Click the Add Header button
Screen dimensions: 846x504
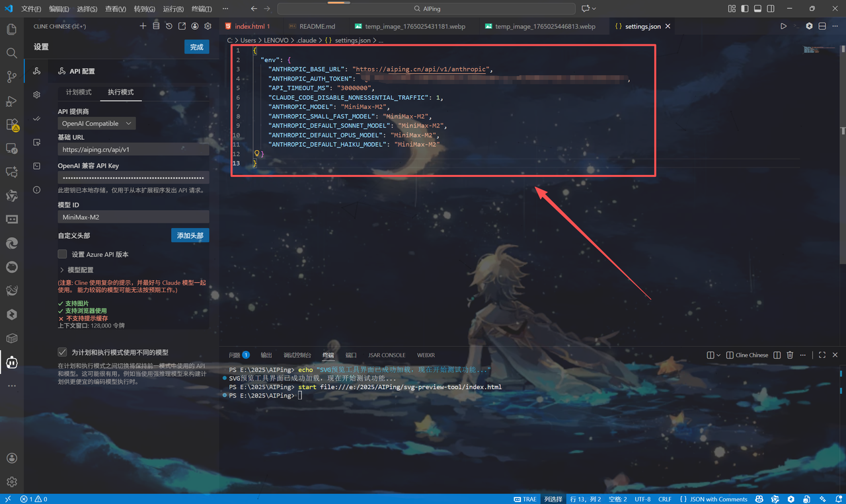click(x=190, y=235)
